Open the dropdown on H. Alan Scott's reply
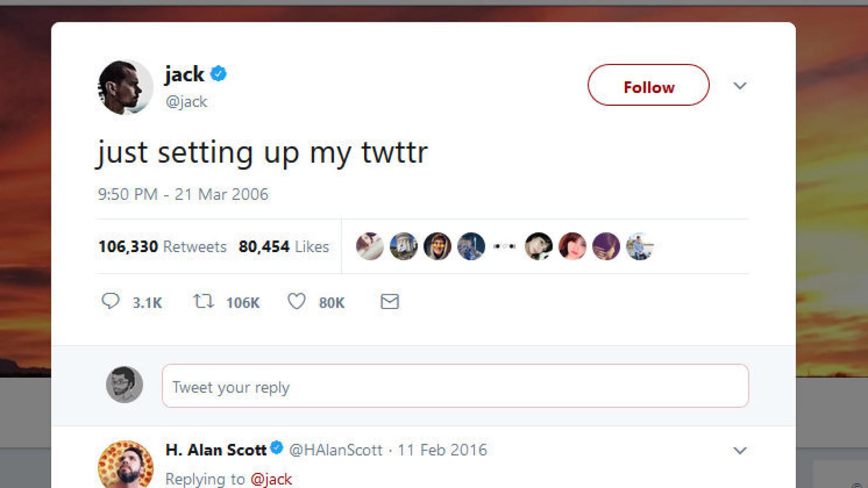Viewport: 868px width, 488px height. [x=740, y=450]
